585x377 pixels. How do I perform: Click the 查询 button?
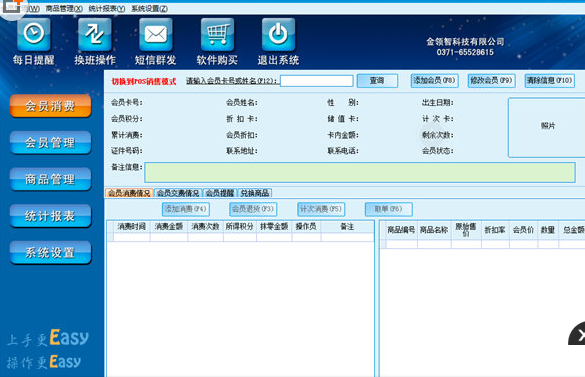377,81
